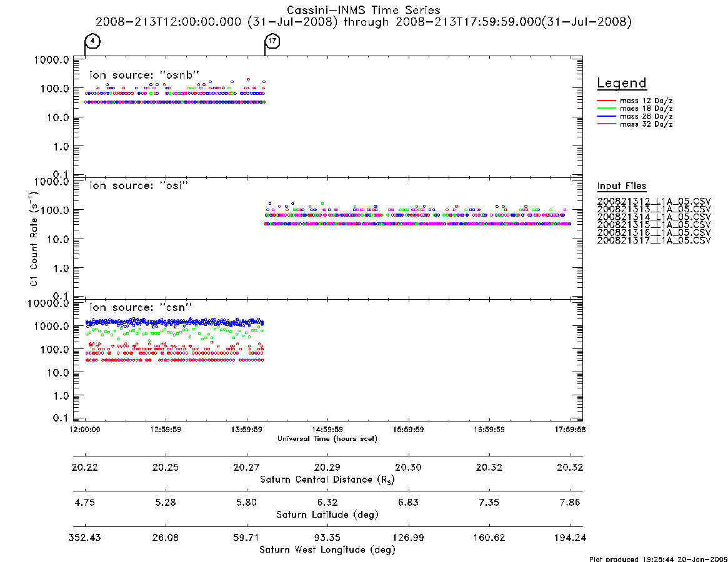
Task: Click the 352.43 west longitude value
Action: click(85, 538)
